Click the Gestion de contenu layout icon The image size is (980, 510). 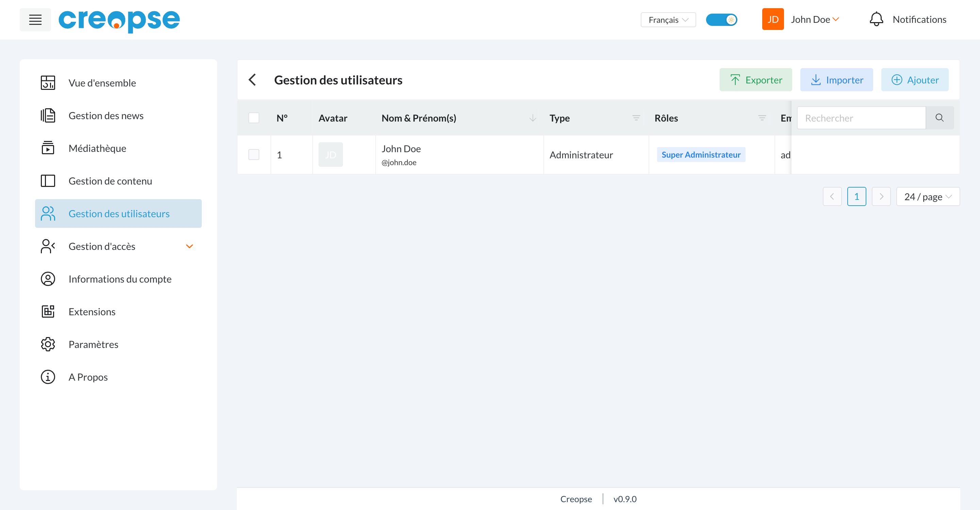point(48,181)
